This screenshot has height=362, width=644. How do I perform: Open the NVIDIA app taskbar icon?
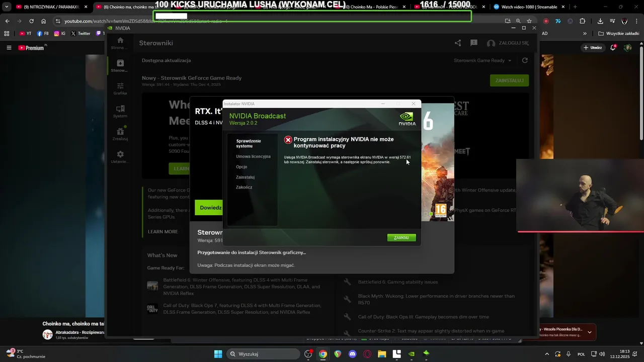pos(412,354)
